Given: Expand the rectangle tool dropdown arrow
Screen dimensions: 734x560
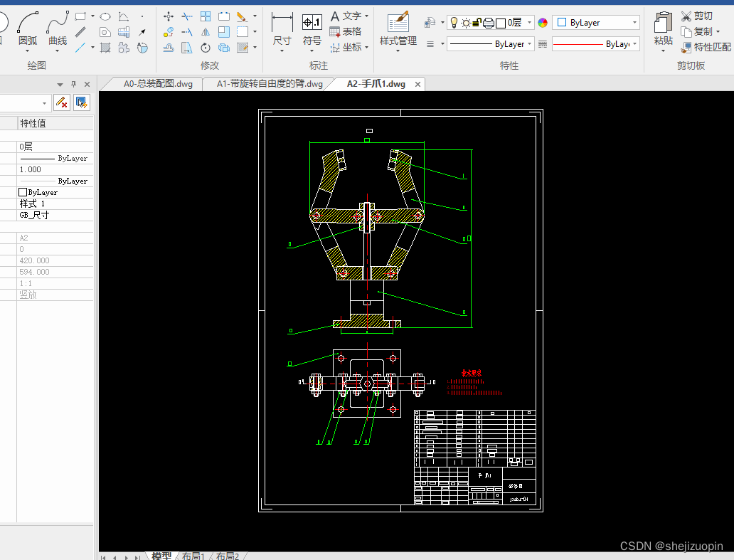Looking at the screenshot, I should (92, 16).
